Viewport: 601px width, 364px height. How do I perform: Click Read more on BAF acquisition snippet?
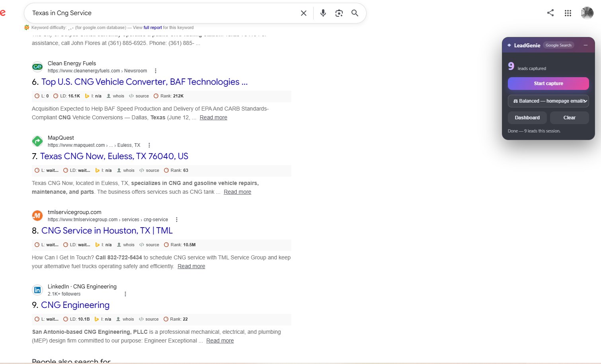(x=213, y=117)
